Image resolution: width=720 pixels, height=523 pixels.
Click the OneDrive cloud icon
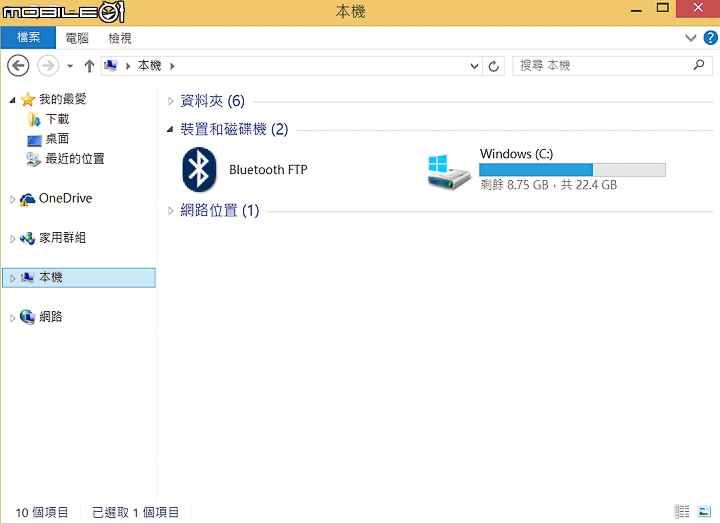click(28, 199)
